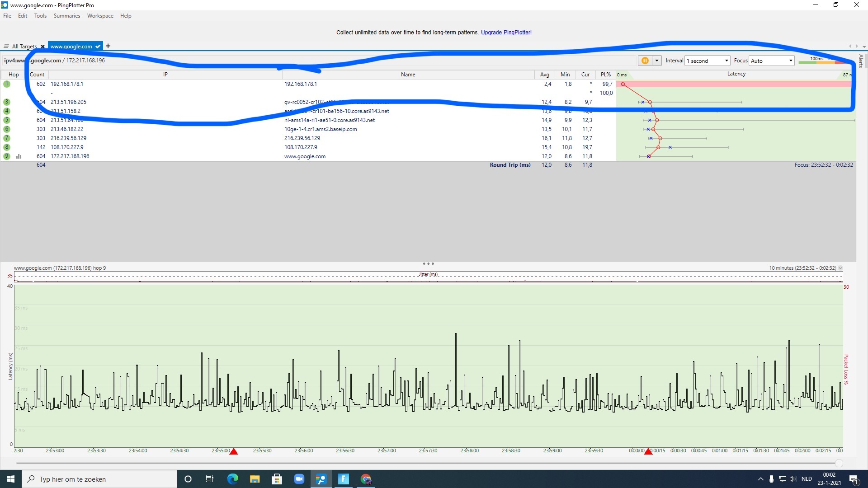868x488 pixels.
Task: Close the All Targets tab with X
Action: tap(42, 47)
